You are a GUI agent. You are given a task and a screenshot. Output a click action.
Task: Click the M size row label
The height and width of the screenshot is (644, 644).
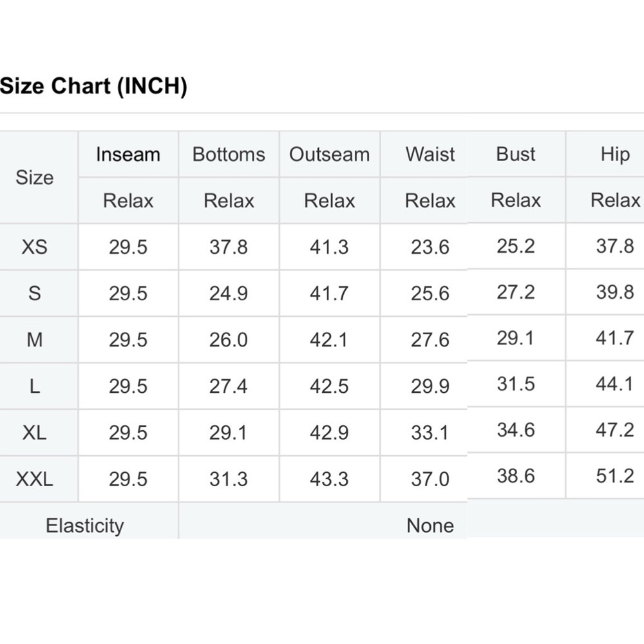[x=35, y=339]
